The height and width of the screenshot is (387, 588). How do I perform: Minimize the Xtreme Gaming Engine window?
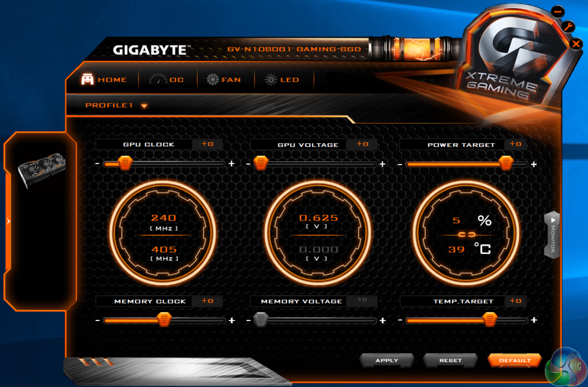tap(558, 12)
